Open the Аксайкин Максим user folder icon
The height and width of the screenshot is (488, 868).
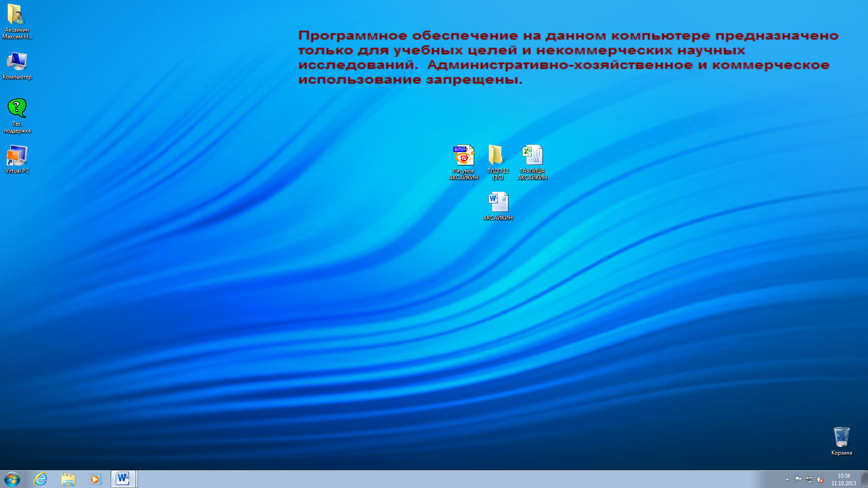pos(16,21)
